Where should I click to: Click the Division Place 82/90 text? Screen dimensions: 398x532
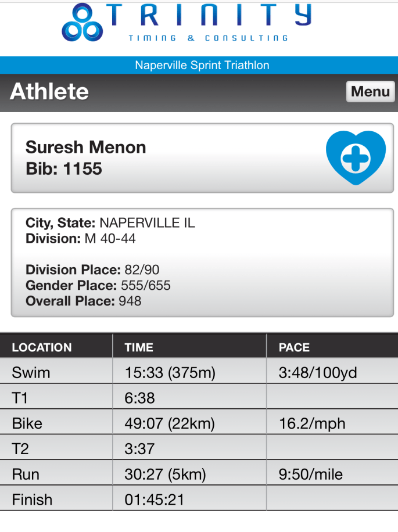pyautogui.click(x=92, y=270)
